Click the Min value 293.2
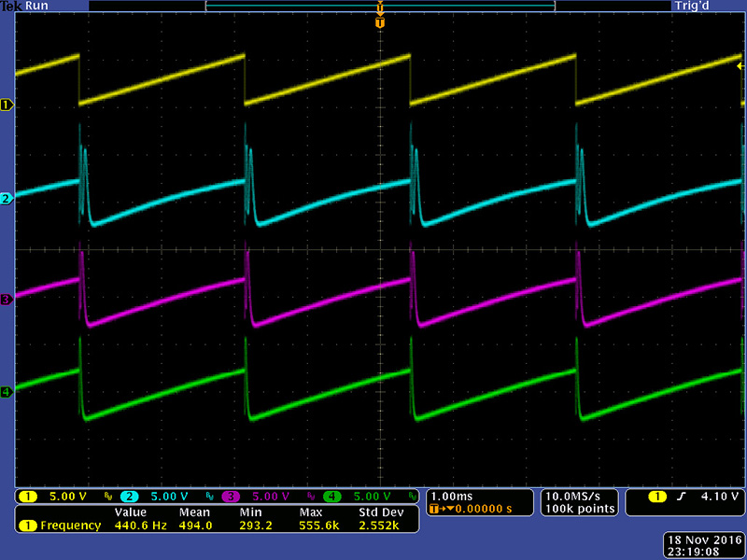The height and width of the screenshot is (560, 747). [x=255, y=525]
